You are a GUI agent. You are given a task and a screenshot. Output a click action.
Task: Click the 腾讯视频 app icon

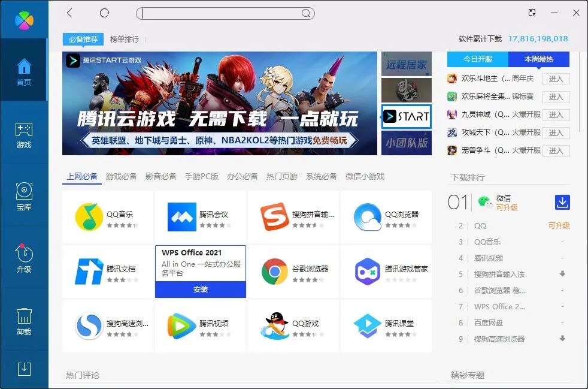point(182,326)
